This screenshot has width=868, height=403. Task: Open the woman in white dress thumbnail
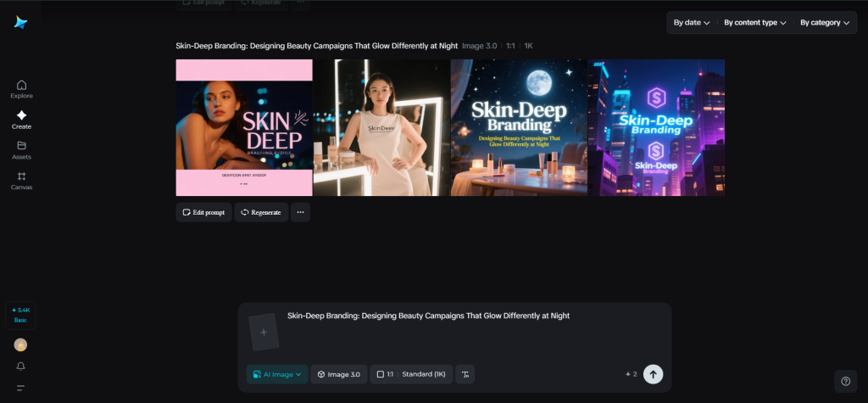coord(381,127)
